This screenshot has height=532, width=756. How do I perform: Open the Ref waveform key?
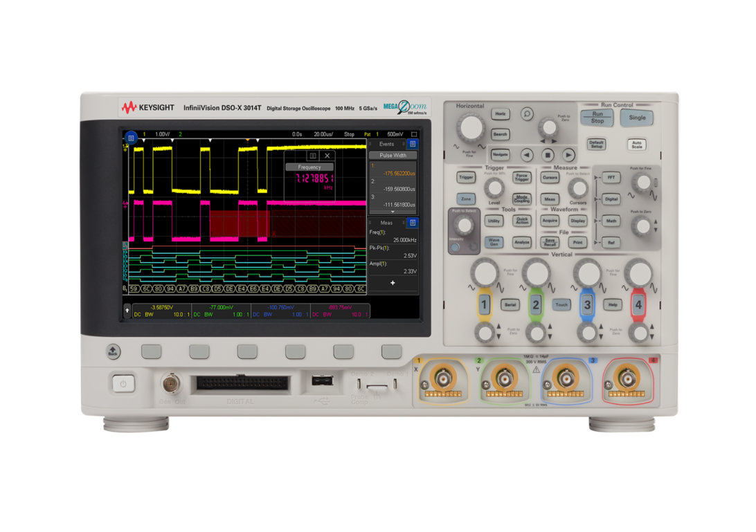pos(612,243)
